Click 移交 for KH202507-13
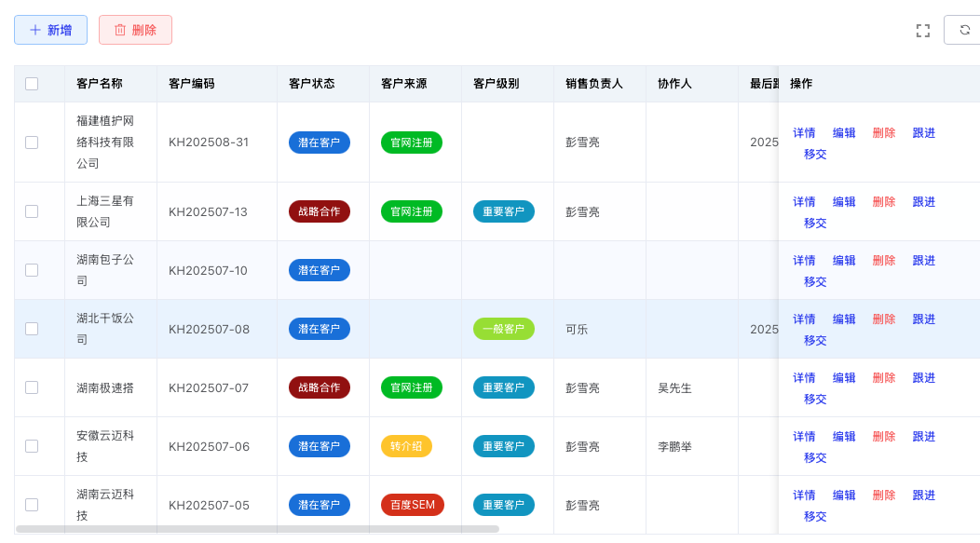The image size is (980, 543). pos(815,223)
